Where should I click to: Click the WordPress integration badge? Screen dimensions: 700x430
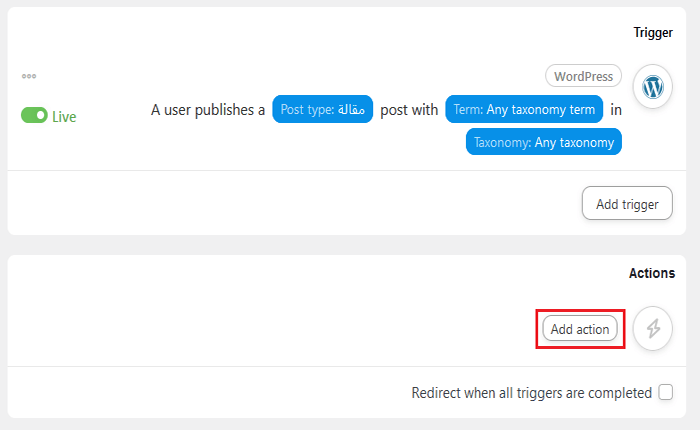[583, 76]
